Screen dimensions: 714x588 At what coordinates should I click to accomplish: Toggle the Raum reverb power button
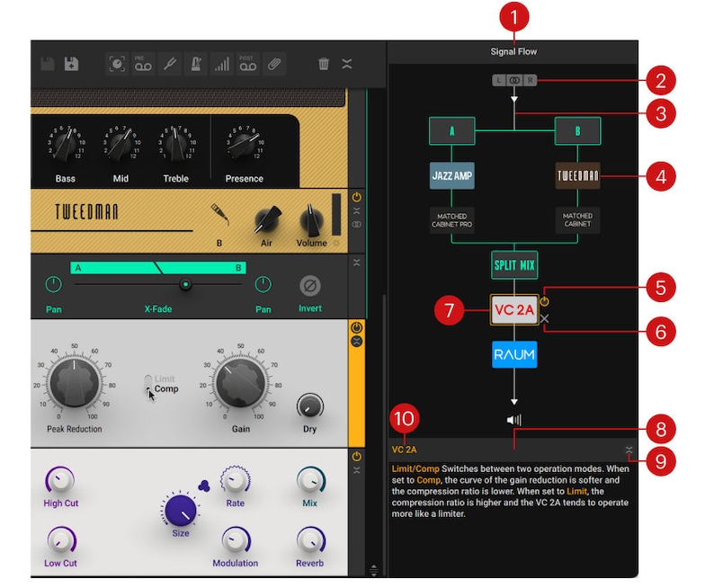pos(356,457)
